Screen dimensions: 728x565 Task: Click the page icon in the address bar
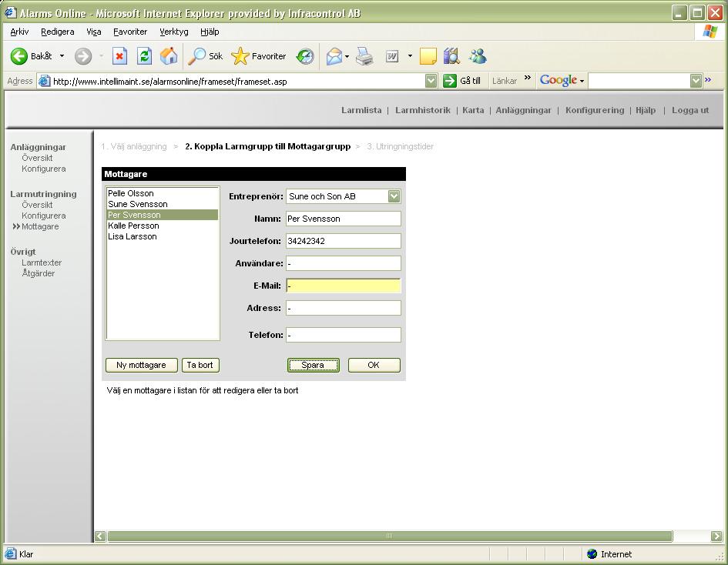44,81
